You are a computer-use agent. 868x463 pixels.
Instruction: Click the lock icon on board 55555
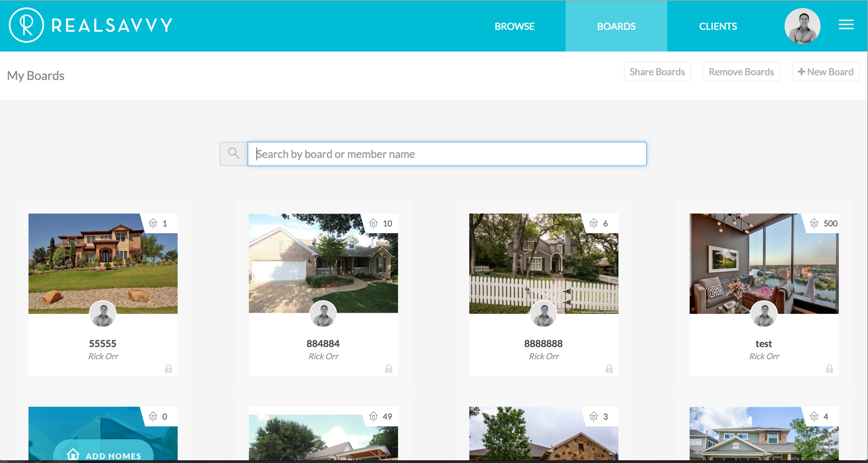click(168, 369)
